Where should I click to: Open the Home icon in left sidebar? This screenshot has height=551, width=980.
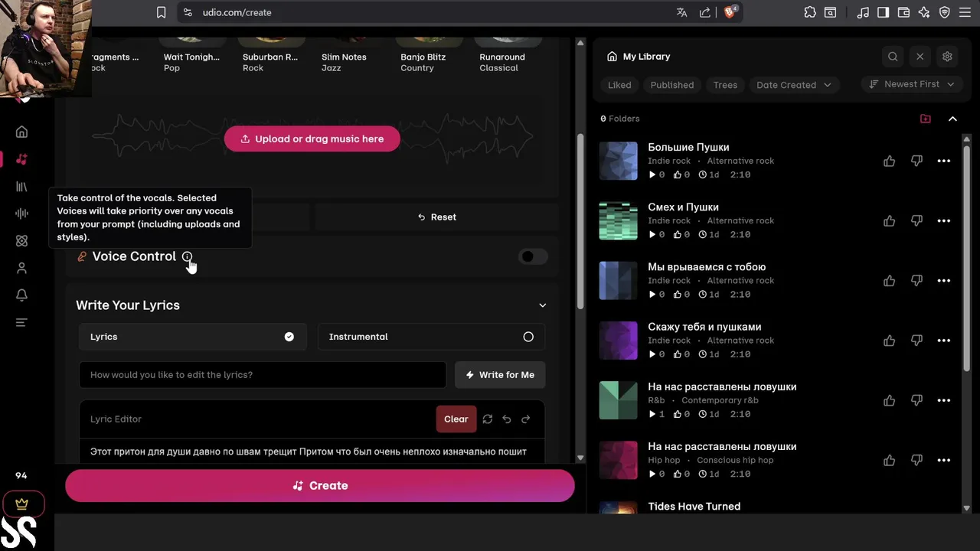(21, 132)
